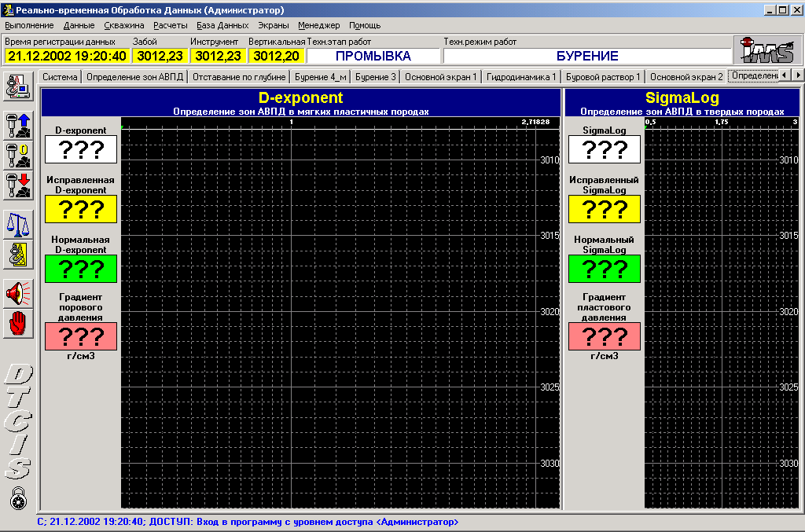Switch to Гидродинамика 1 tab
The width and height of the screenshot is (805, 532).
521,77
